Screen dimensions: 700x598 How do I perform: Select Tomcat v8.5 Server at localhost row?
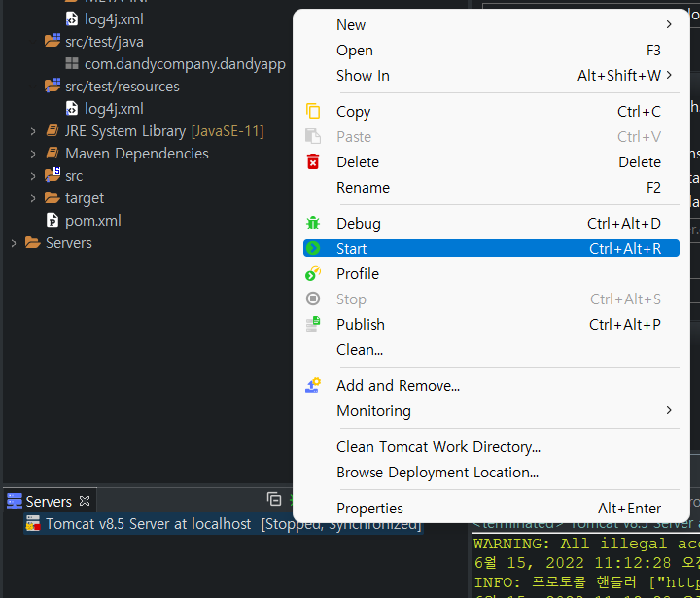coord(223,523)
